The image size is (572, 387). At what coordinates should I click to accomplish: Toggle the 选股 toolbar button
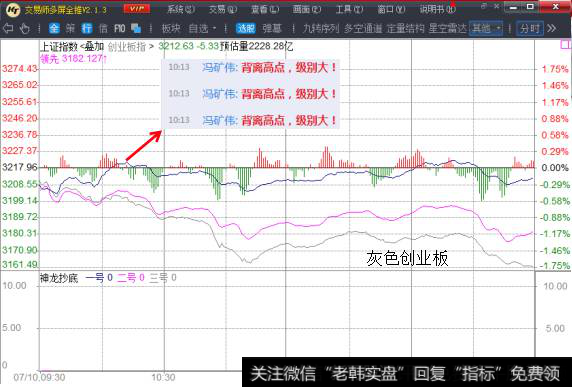[x=246, y=28]
